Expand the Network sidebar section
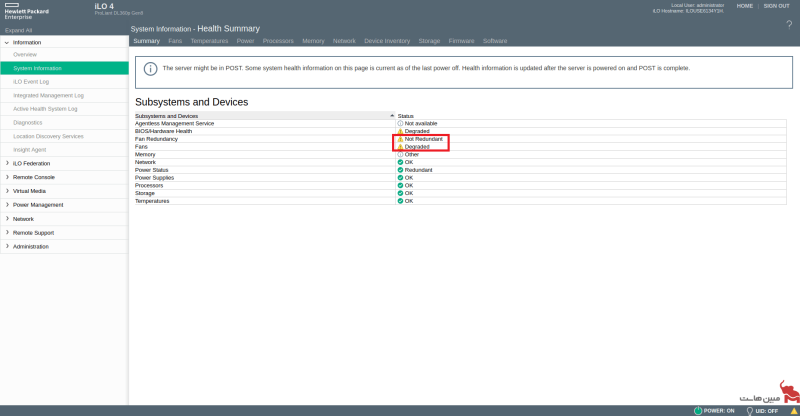This screenshot has height=416, width=800. click(7, 219)
